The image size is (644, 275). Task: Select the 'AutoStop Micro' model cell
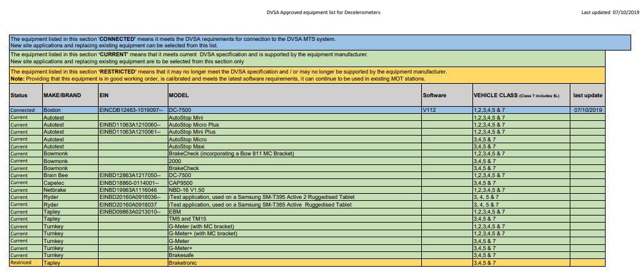click(x=295, y=139)
